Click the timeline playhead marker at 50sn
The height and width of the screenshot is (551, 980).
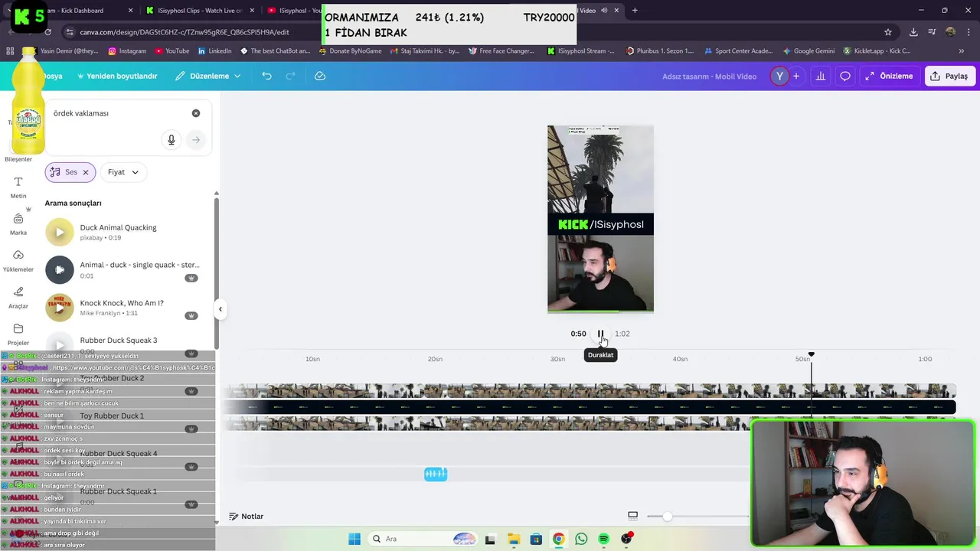point(811,355)
